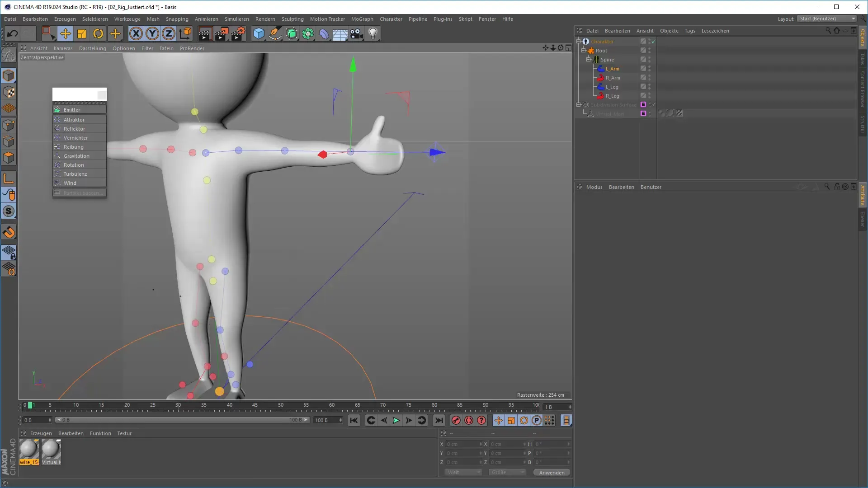Open the viewport Kameras menu

pos(63,48)
